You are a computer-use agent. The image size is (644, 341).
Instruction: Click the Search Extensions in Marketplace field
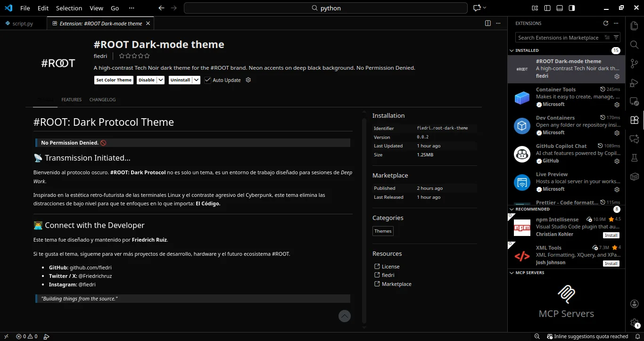pos(558,38)
